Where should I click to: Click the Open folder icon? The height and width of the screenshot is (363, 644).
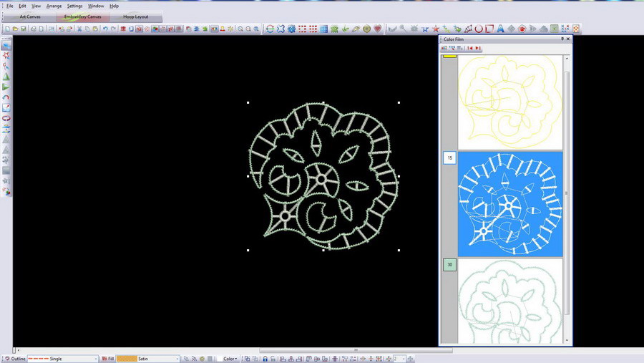15,29
